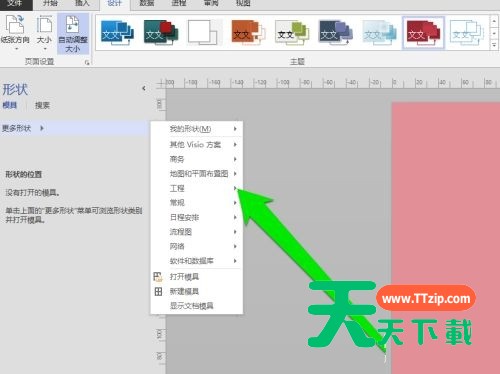Apply the orange theme thumbnail
The height and width of the screenshot is (374, 500).
pos(248,33)
